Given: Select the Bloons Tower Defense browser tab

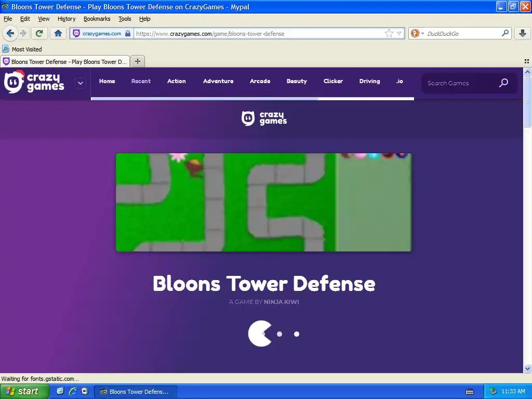Looking at the screenshot, I should click(65, 61).
